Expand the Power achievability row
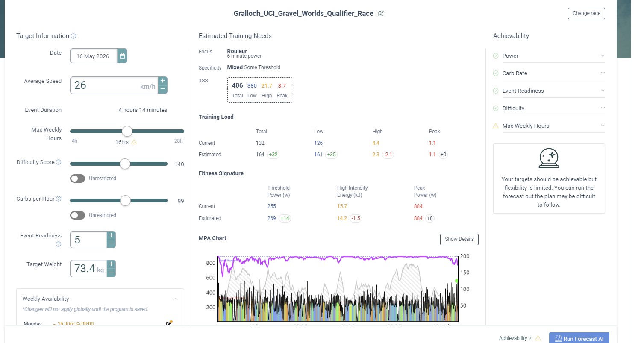Image resolution: width=644 pixels, height=343 pixels. pos(603,56)
